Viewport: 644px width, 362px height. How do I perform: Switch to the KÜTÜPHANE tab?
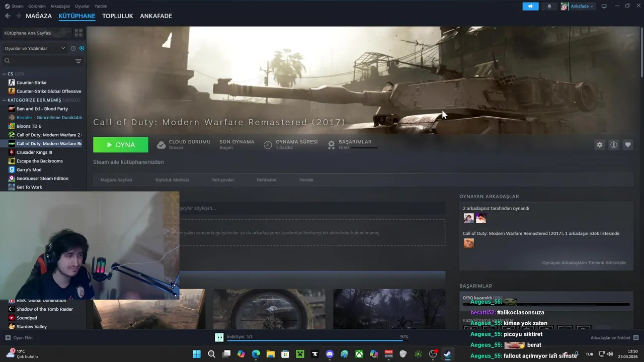pos(77,16)
